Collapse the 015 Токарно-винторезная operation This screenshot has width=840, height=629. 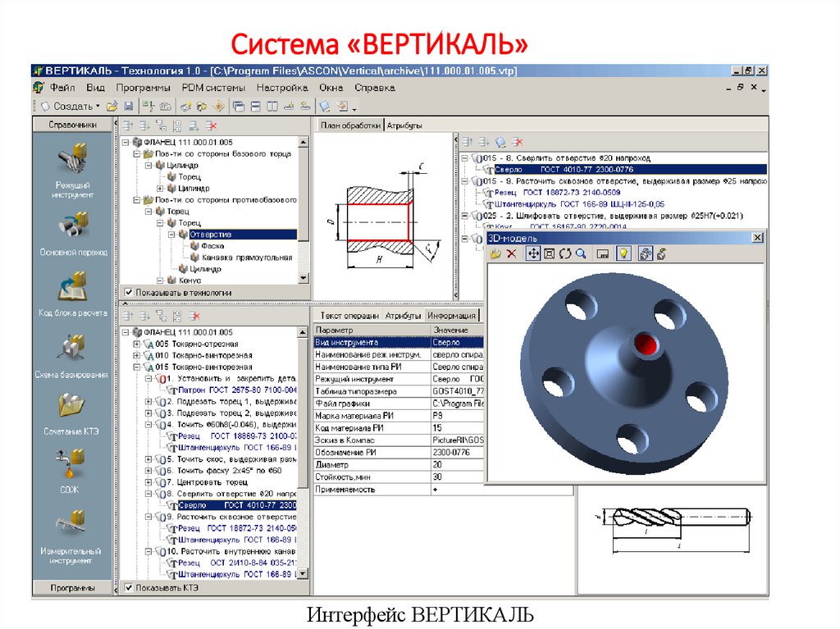pos(137,367)
